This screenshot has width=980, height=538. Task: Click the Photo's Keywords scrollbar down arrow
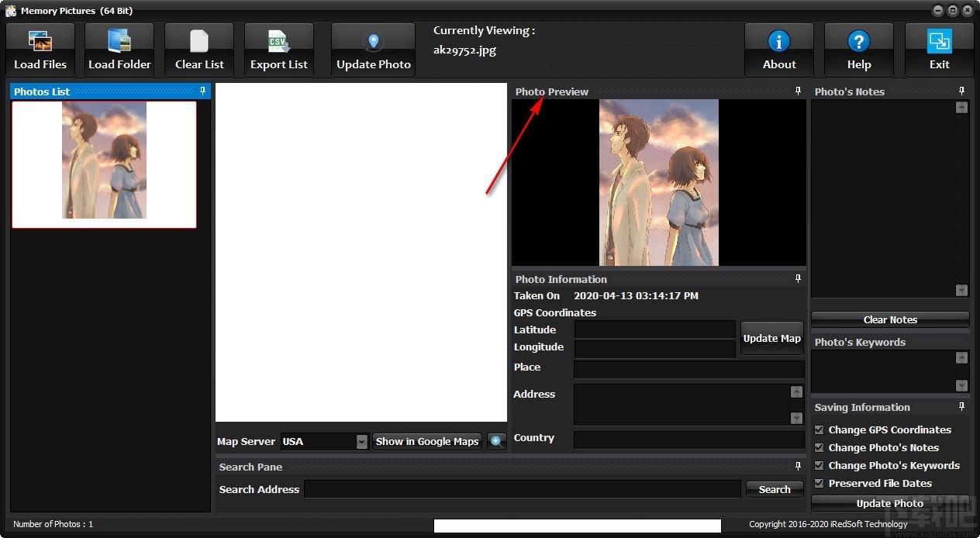pyautogui.click(x=961, y=385)
